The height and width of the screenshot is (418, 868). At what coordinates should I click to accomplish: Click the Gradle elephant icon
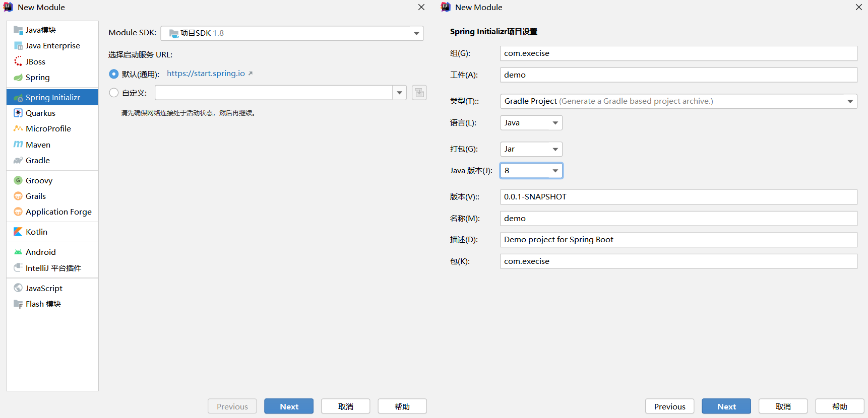[x=18, y=160]
